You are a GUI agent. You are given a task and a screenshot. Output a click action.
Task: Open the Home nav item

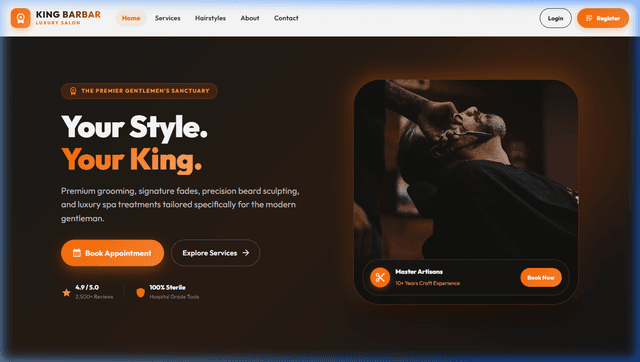click(x=131, y=18)
